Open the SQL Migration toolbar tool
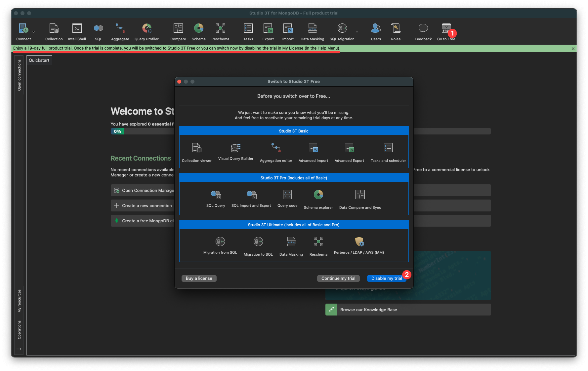The image size is (588, 371). pos(342,32)
